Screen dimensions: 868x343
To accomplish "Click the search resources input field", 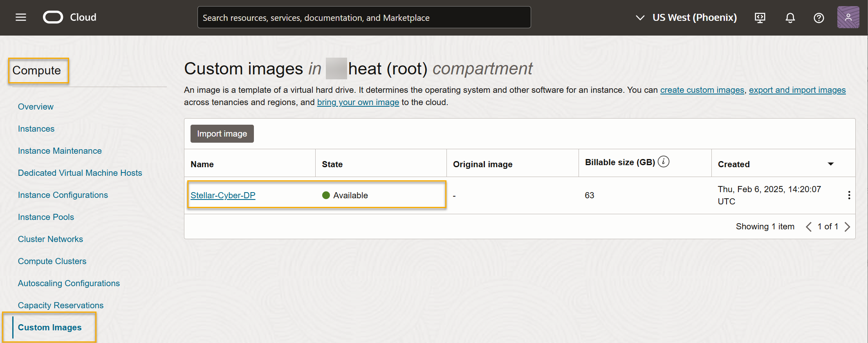I will click(x=364, y=18).
